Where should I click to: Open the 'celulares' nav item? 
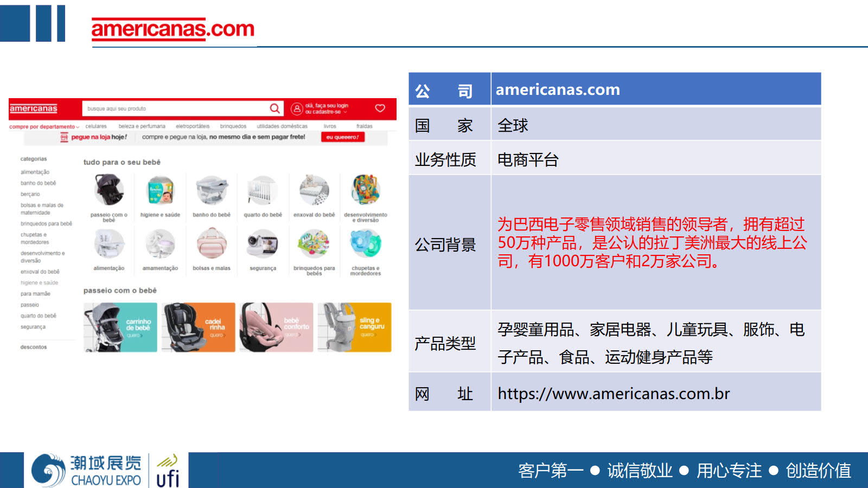click(x=96, y=126)
